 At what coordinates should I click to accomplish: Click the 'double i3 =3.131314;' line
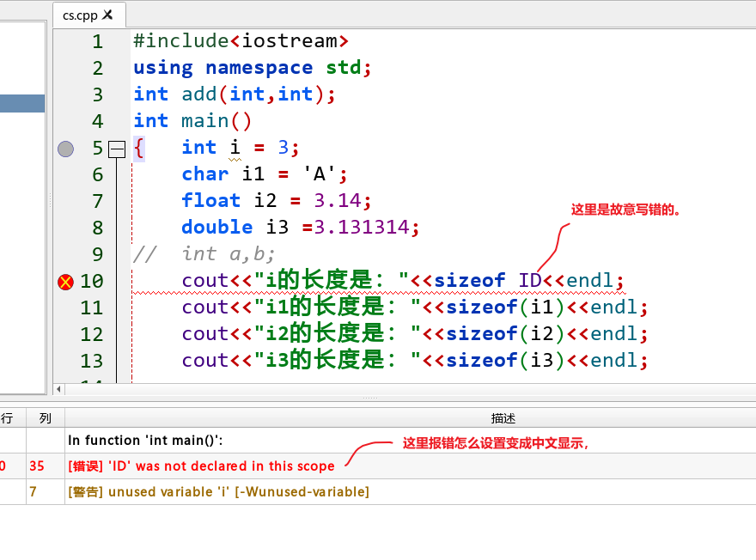(301, 228)
